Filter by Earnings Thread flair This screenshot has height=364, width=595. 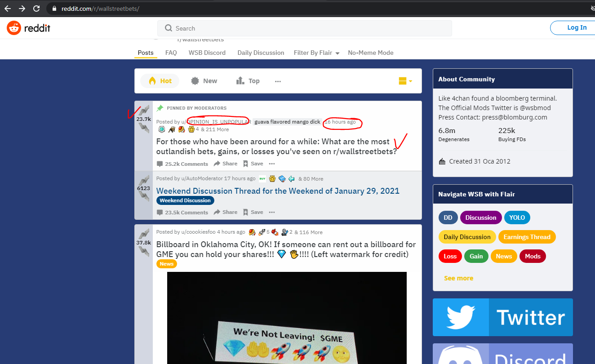coord(527,237)
